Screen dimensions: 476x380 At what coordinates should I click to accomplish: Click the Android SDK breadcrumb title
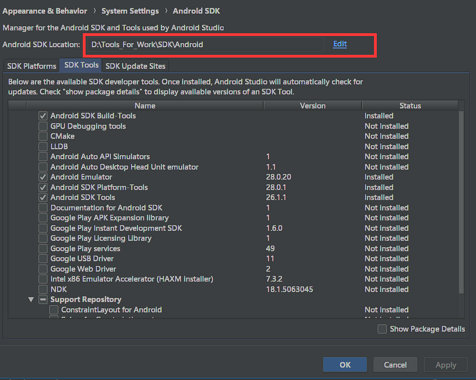[196, 11]
